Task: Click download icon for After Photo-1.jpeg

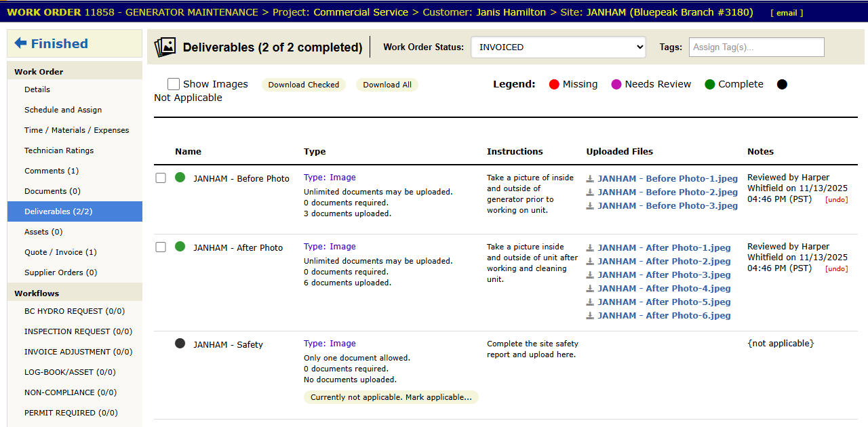Action: click(x=590, y=248)
